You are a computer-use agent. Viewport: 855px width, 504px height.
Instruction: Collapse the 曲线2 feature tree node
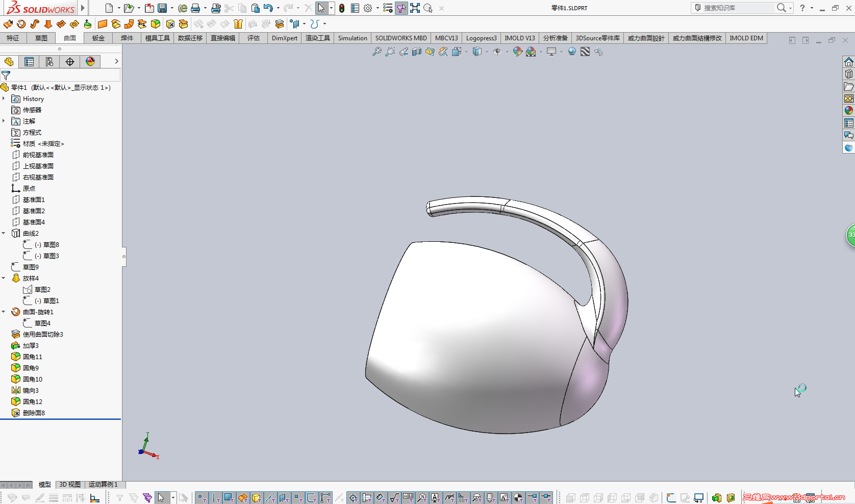4,234
